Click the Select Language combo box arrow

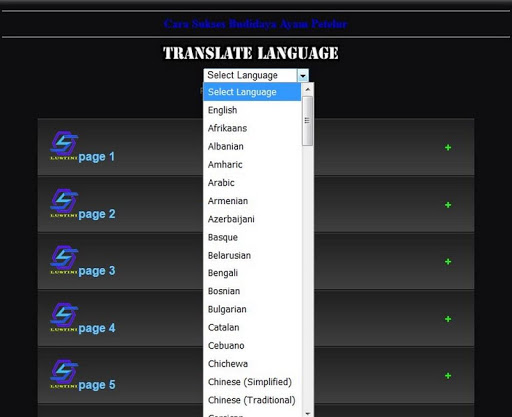tap(303, 76)
